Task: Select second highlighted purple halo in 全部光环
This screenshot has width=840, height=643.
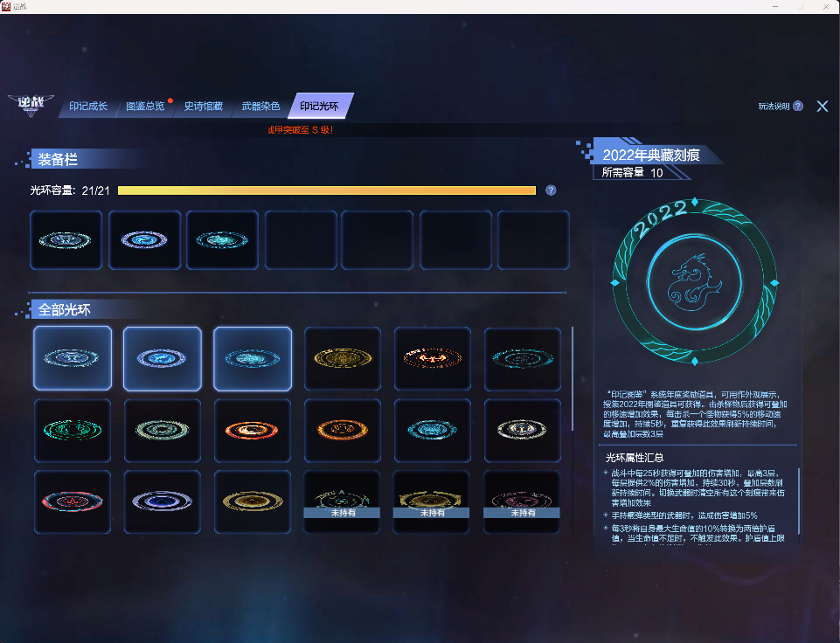Action: click(163, 358)
